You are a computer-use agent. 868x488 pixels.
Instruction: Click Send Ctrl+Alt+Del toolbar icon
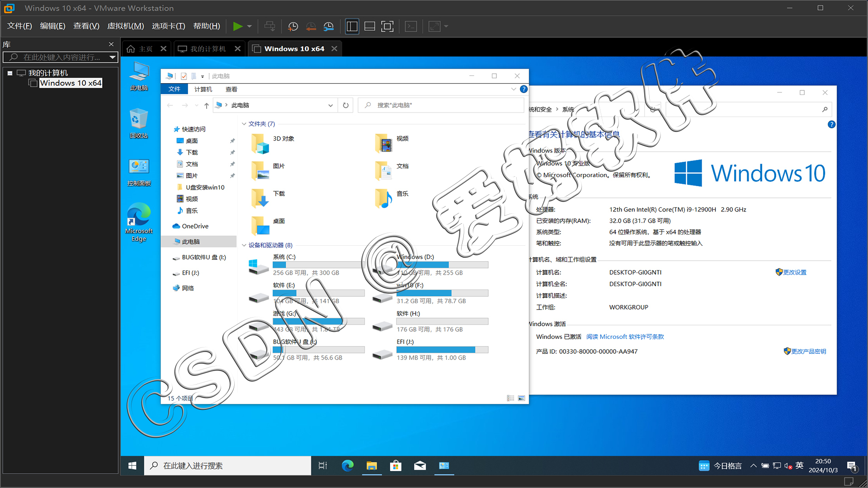[270, 26]
